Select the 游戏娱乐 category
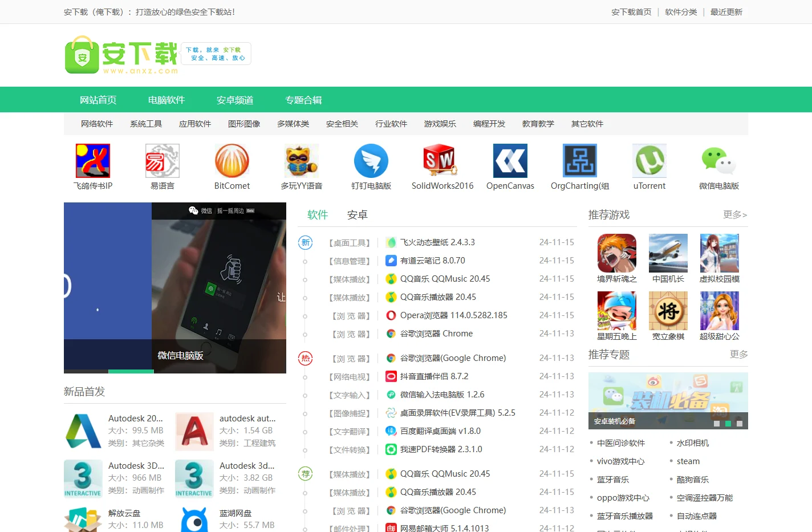This screenshot has width=812, height=532. coord(440,124)
